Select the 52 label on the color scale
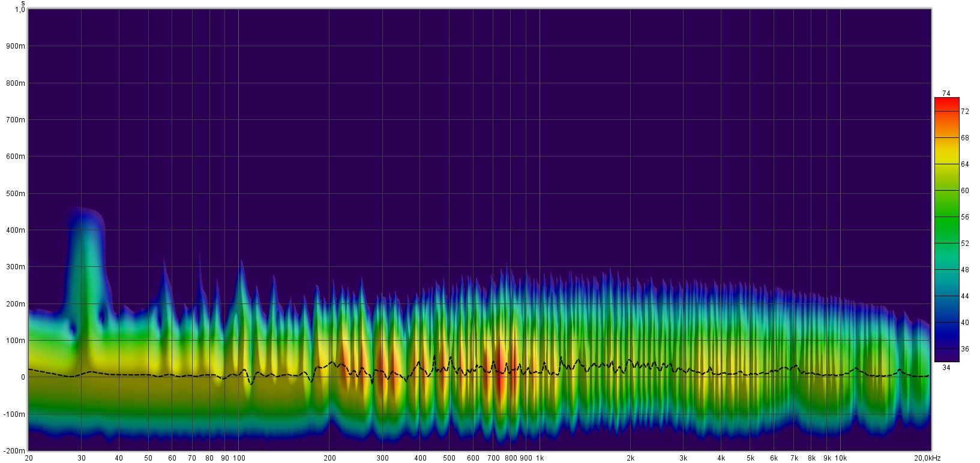The width and height of the screenshot is (980, 463). (x=964, y=243)
